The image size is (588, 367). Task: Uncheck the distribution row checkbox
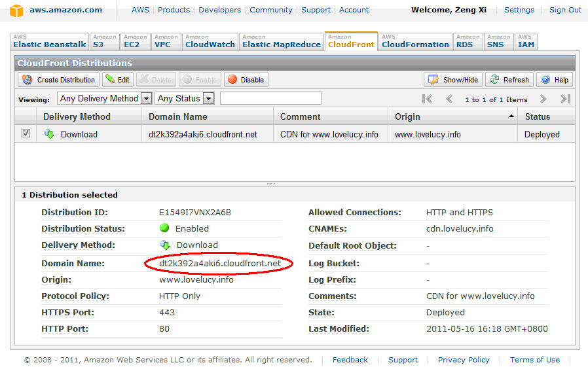coord(26,133)
